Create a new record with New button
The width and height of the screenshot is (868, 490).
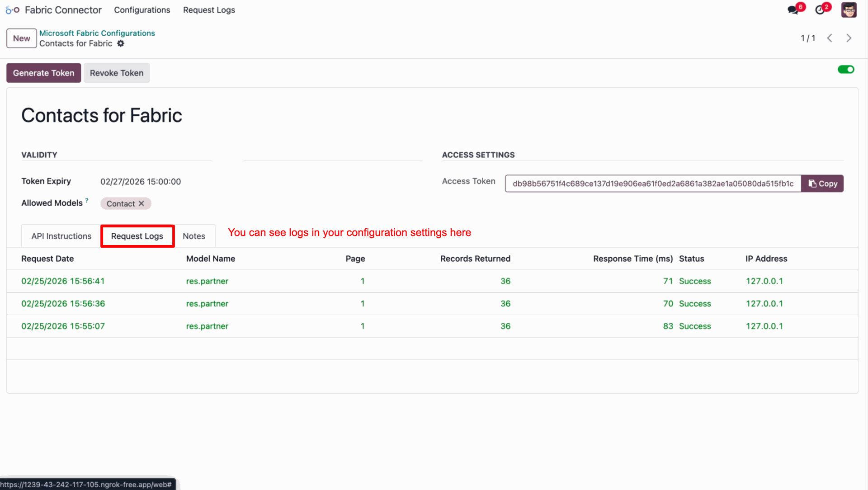point(21,38)
